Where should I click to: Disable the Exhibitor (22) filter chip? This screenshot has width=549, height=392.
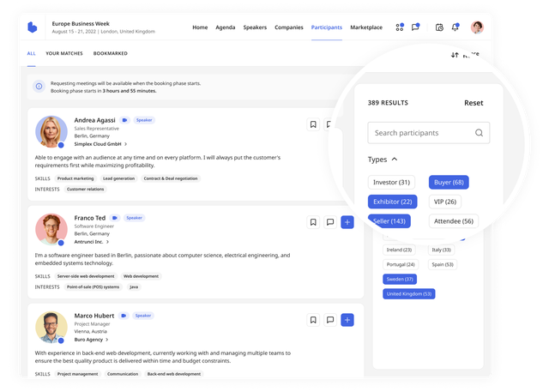pyautogui.click(x=392, y=202)
